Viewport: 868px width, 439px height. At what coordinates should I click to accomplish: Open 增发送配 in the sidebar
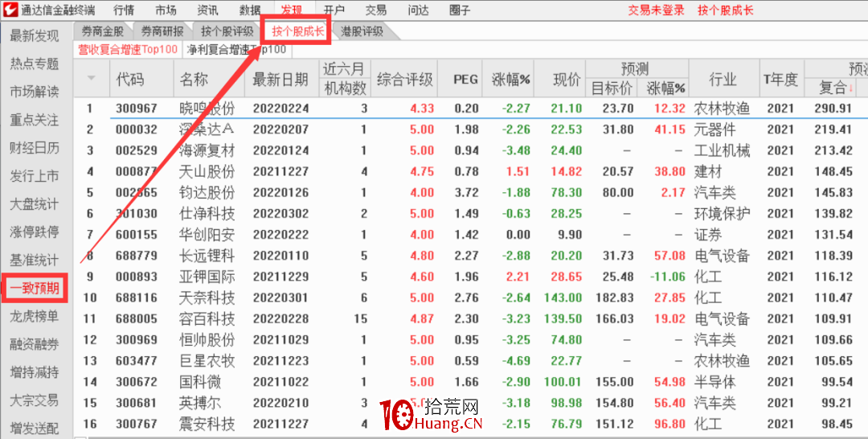35,428
